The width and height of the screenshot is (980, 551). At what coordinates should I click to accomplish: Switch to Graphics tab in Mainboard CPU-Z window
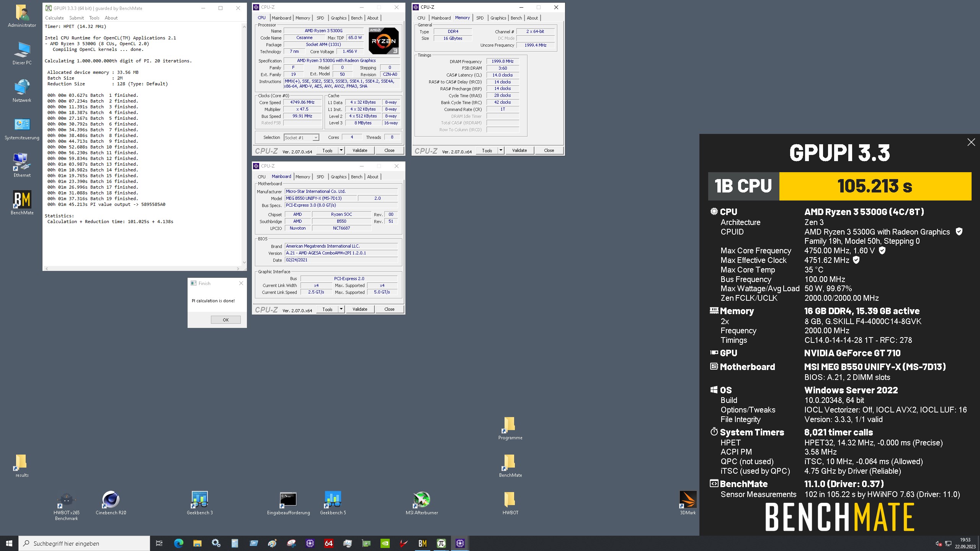[x=338, y=177]
